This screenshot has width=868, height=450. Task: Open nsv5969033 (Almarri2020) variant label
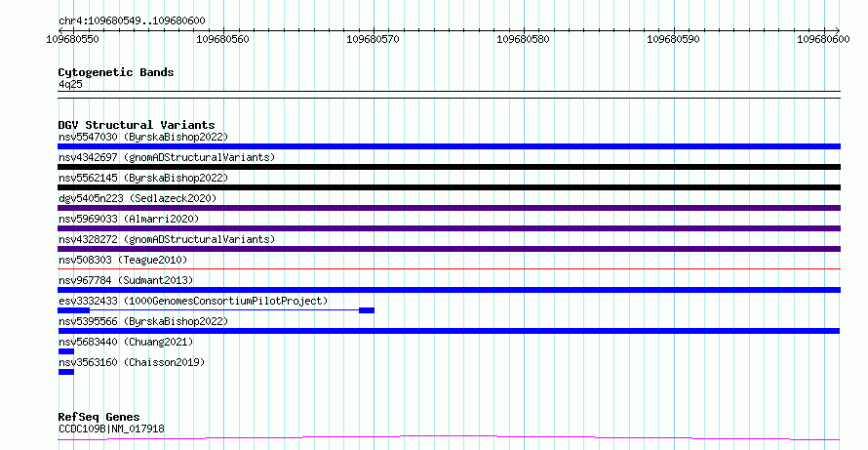point(129,219)
